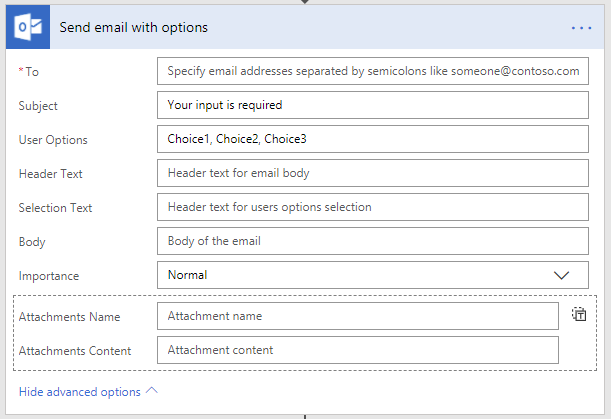Click the Attachments Name label
Screen dimensions: 611x419
click(x=69, y=317)
